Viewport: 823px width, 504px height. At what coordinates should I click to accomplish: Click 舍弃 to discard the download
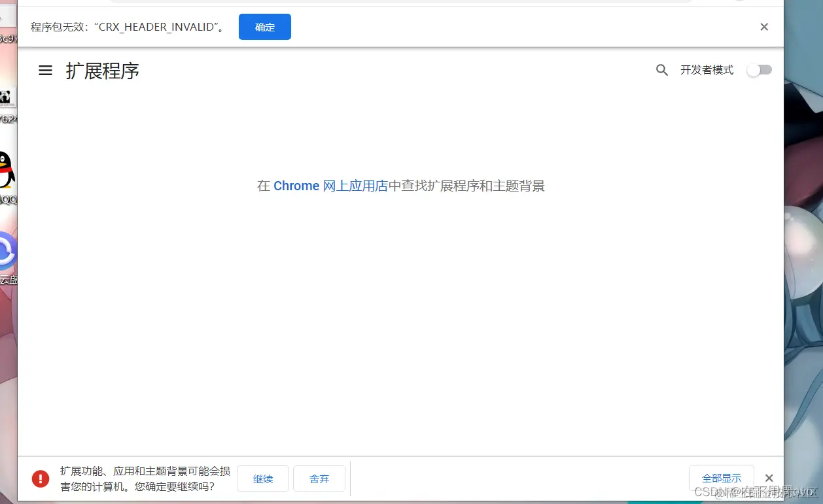pyautogui.click(x=319, y=479)
